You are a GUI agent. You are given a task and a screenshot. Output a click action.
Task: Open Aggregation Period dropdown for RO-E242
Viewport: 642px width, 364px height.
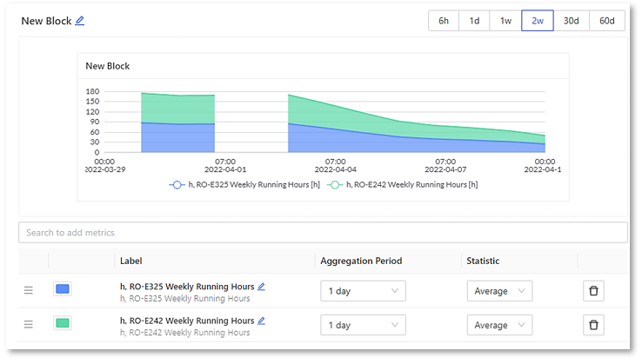pyautogui.click(x=363, y=325)
